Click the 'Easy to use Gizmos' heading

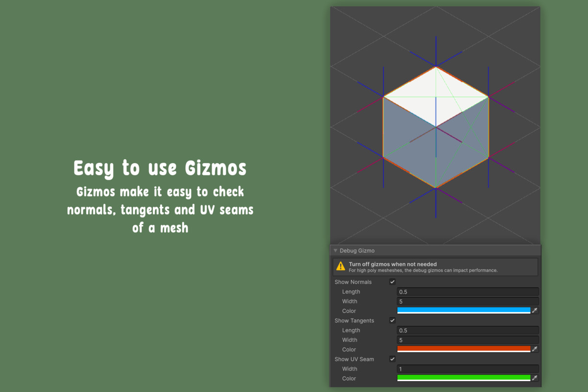pos(160,168)
